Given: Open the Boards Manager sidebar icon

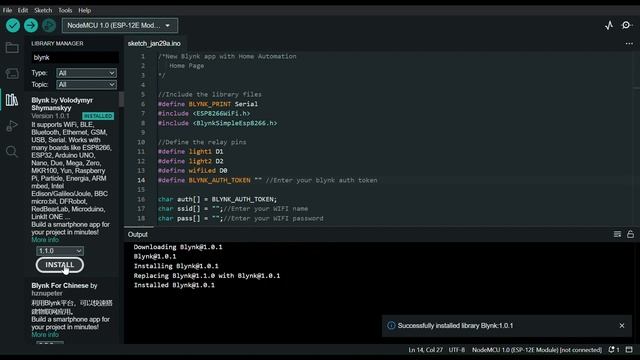Looking at the screenshot, I should click(x=12, y=73).
